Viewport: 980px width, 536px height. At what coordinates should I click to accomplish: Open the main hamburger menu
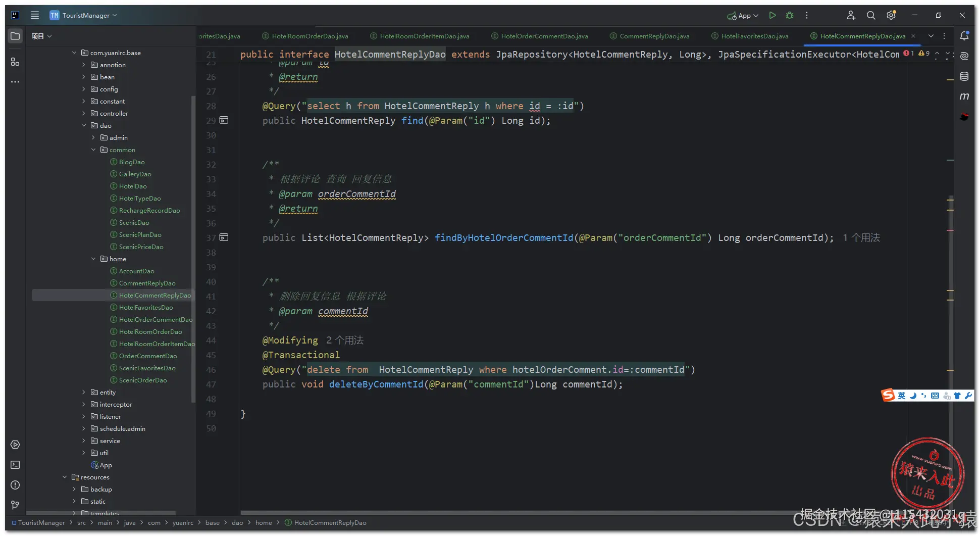point(35,15)
